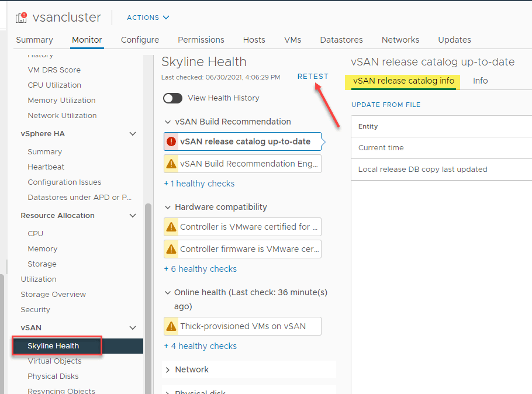Open Resource Allocation Memory item
The image size is (532, 394).
(43, 249)
